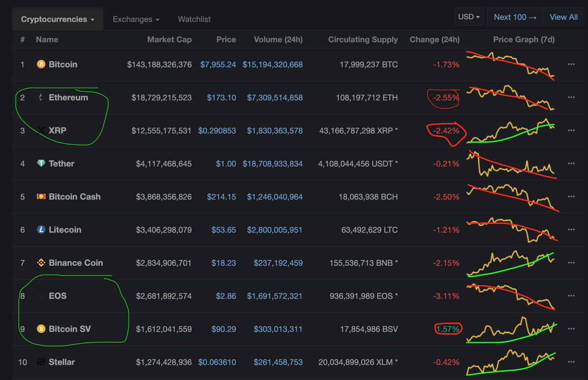
Task: Open the Ethereum name link
Action: (68, 97)
